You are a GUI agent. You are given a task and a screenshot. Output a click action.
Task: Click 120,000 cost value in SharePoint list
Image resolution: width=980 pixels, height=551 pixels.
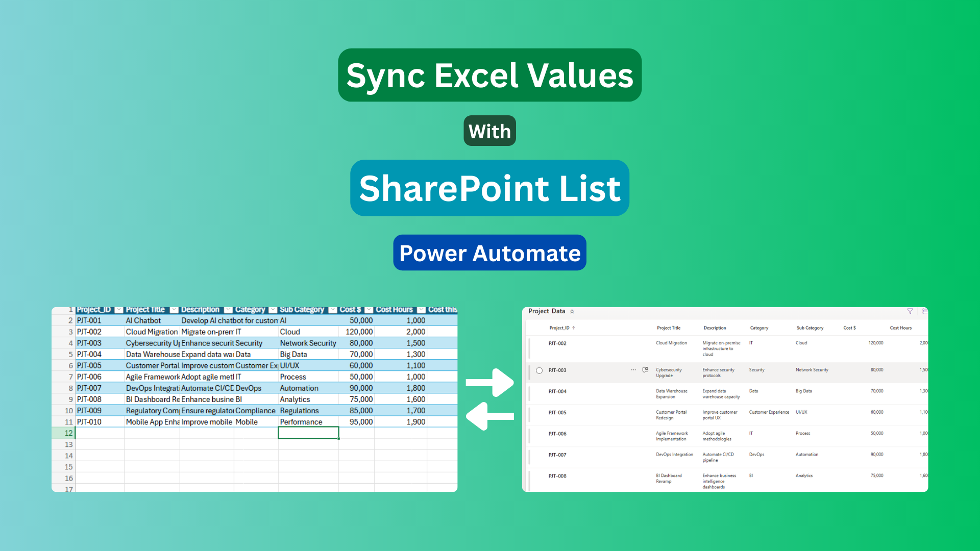pos(876,343)
